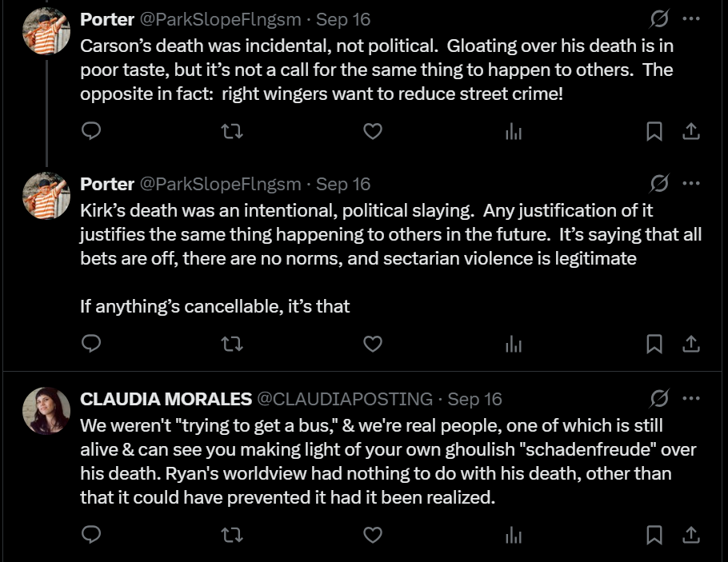The height and width of the screenshot is (562, 728).
Task: Bookmark Claudia Morales's tweet
Action: tap(654, 533)
